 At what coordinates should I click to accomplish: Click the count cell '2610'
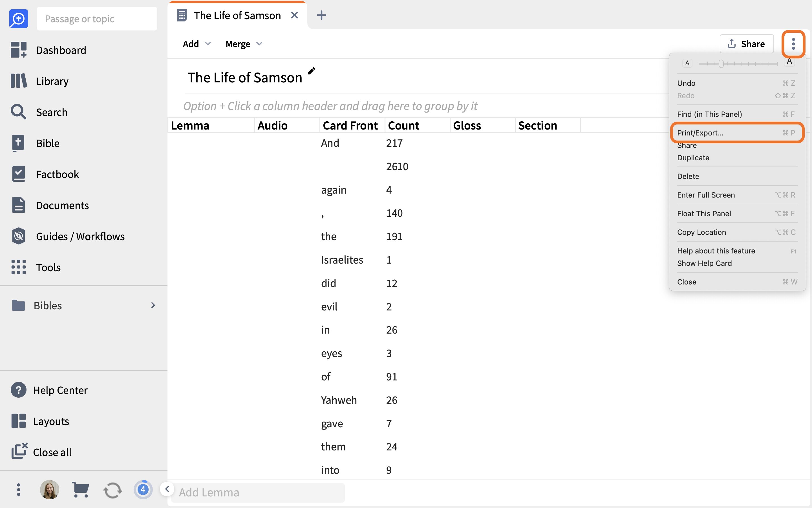(x=397, y=166)
